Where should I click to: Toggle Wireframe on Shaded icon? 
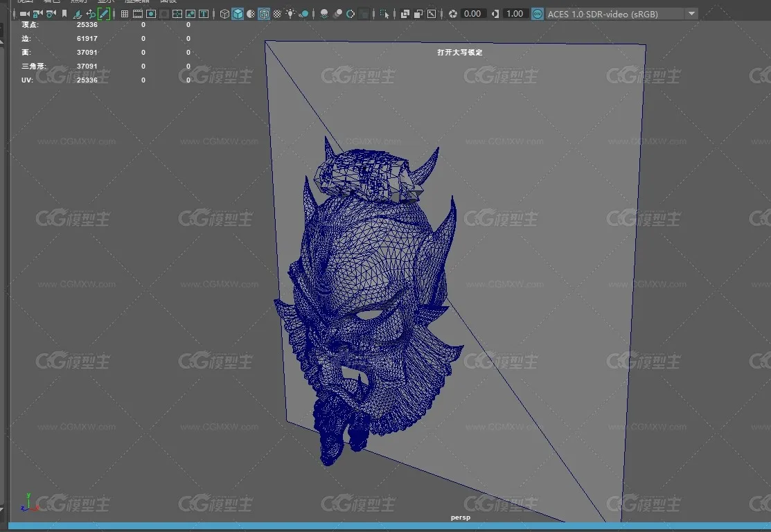coord(264,14)
